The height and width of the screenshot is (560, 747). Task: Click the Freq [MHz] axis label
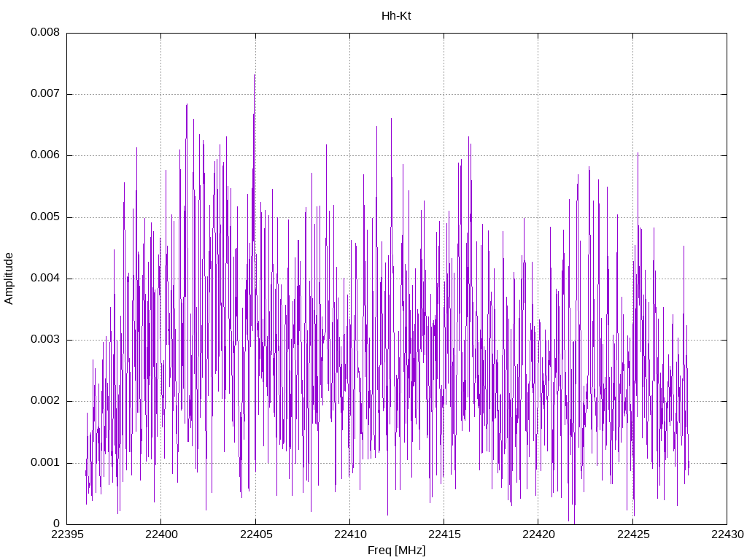pos(396,551)
